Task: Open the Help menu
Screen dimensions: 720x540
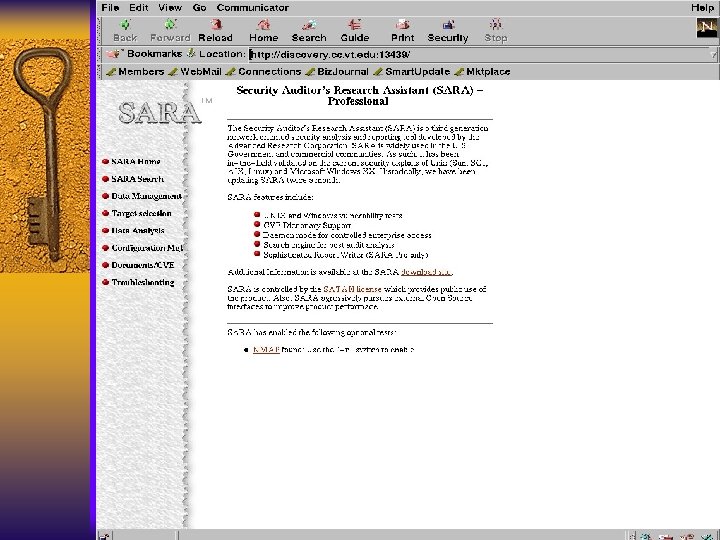Action: (x=703, y=8)
